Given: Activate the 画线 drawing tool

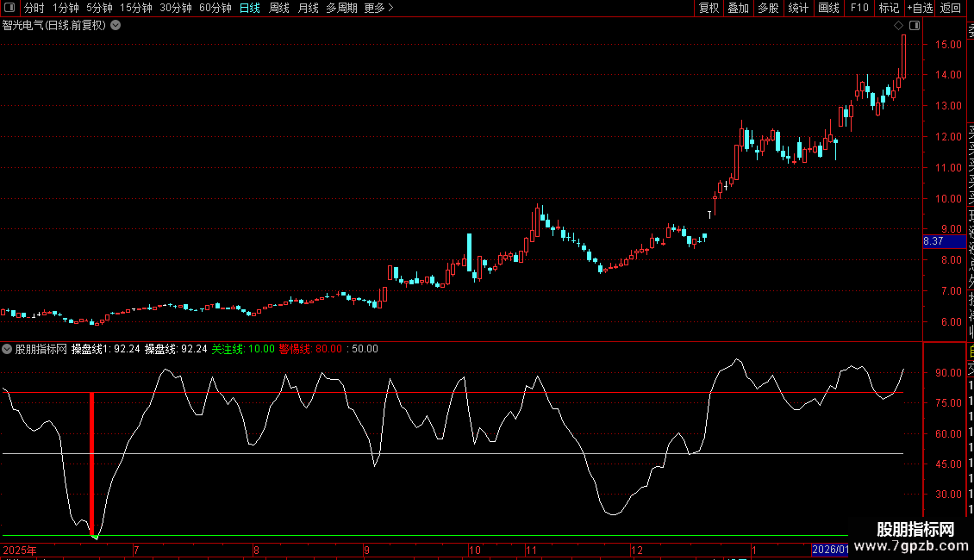Looking at the screenshot, I should click(x=828, y=8).
